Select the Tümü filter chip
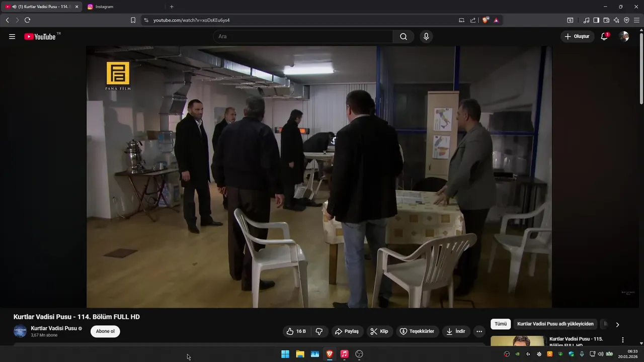Image resolution: width=644 pixels, height=362 pixels. coord(501,324)
